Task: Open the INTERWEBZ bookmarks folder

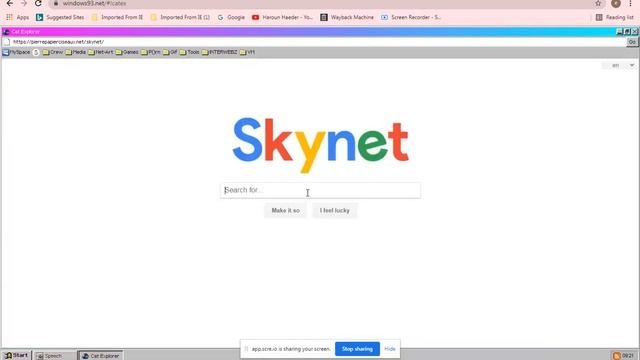Action: [x=219, y=52]
